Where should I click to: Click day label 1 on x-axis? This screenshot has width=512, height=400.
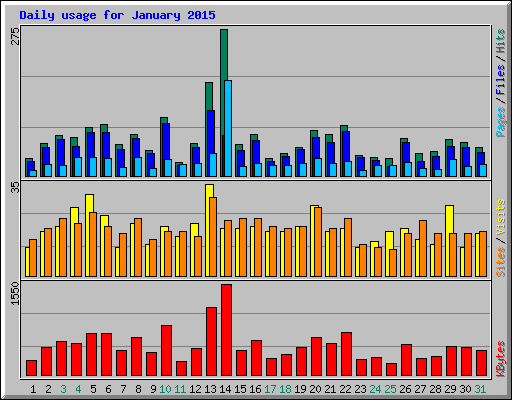(x=33, y=389)
